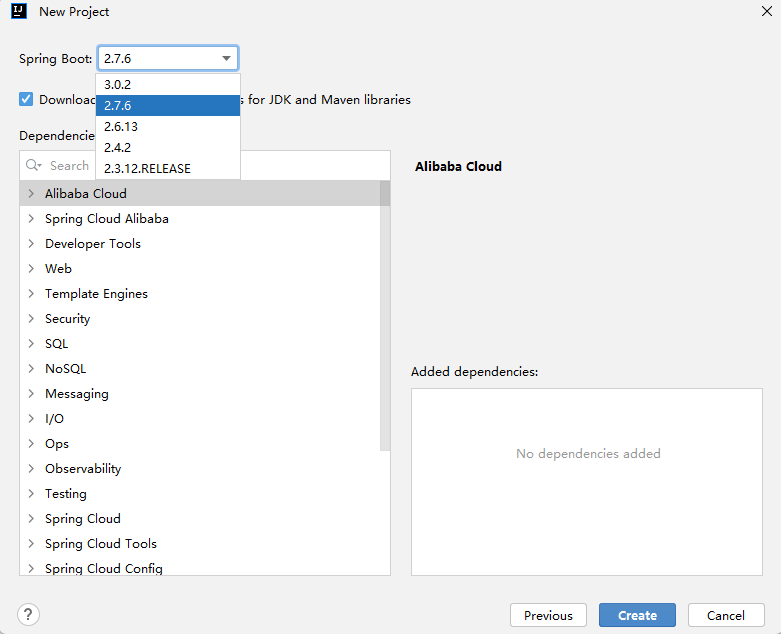Select the Observability row
Image resolution: width=781 pixels, height=634 pixels.
click(200, 468)
